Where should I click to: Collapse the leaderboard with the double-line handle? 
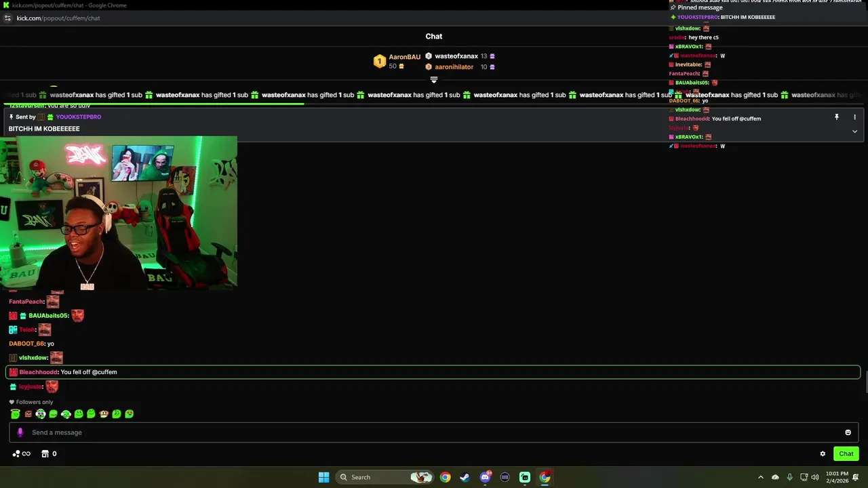(434, 80)
